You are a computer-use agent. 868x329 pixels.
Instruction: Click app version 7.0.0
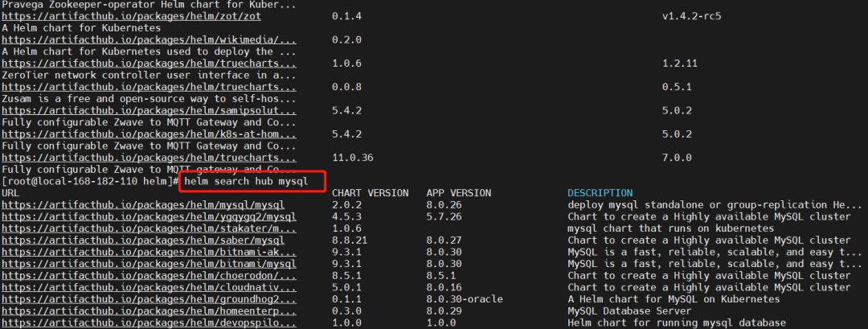tap(677, 158)
